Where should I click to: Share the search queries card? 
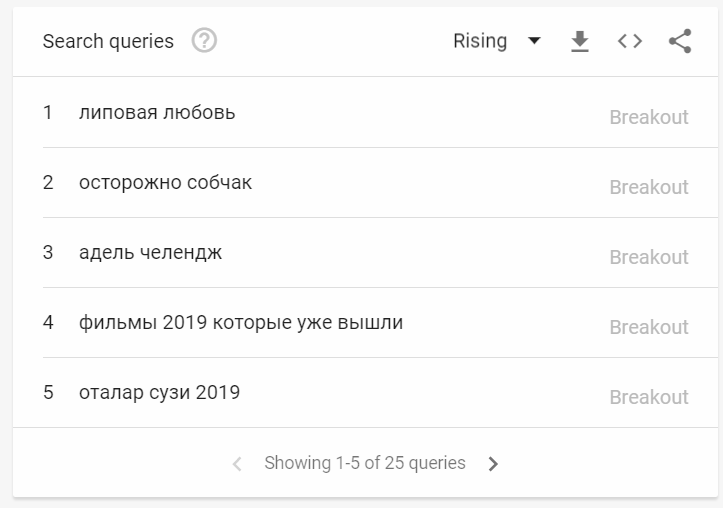coord(680,41)
